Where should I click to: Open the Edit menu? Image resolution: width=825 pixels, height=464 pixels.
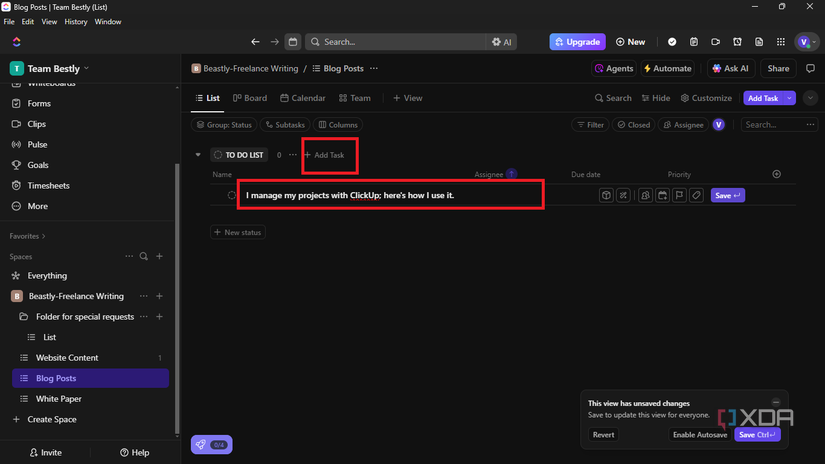(x=27, y=22)
